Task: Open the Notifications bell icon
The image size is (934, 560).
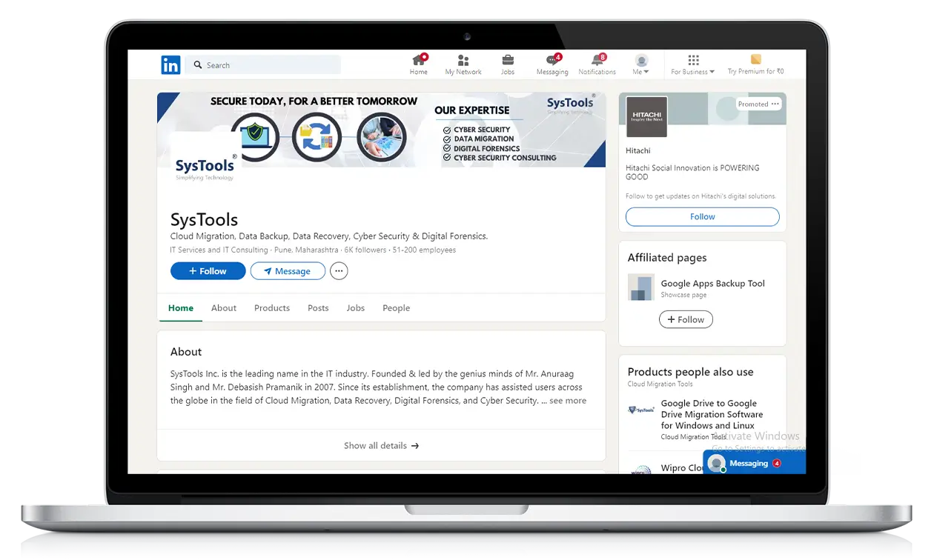Action: (x=597, y=64)
